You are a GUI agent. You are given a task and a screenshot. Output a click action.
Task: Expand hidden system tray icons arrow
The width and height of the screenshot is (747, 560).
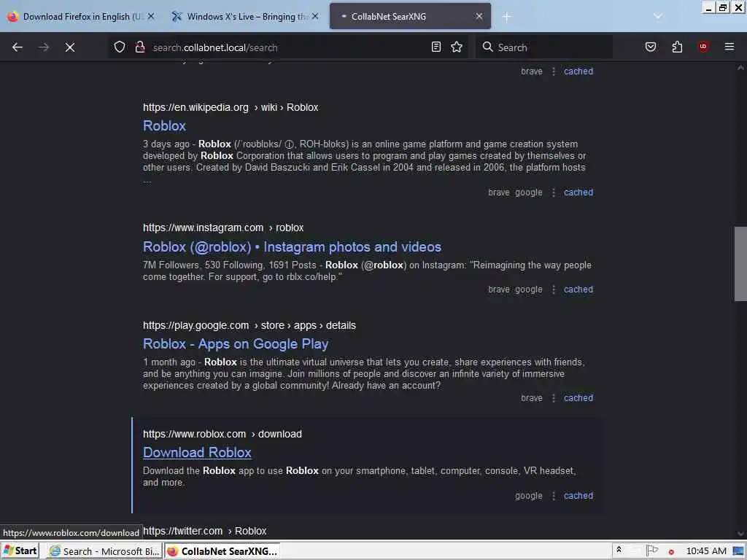[x=619, y=551]
